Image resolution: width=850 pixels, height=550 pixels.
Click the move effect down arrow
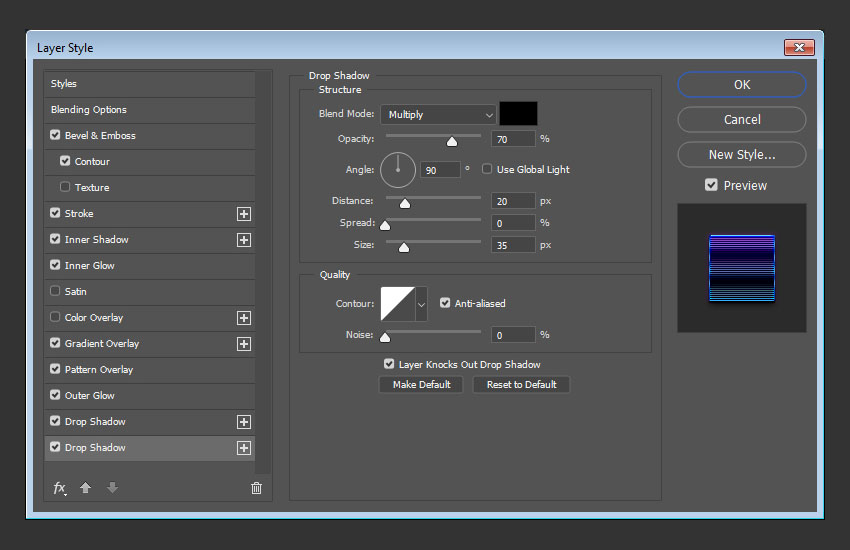point(112,488)
